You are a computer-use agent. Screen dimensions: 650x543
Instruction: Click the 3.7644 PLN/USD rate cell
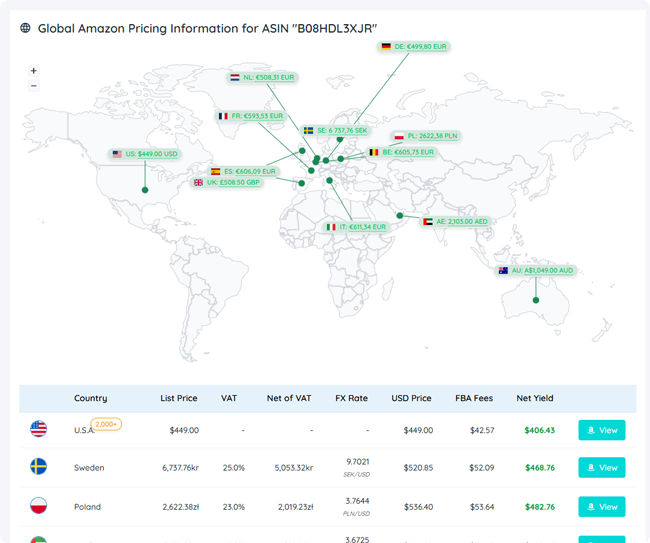[x=357, y=507]
